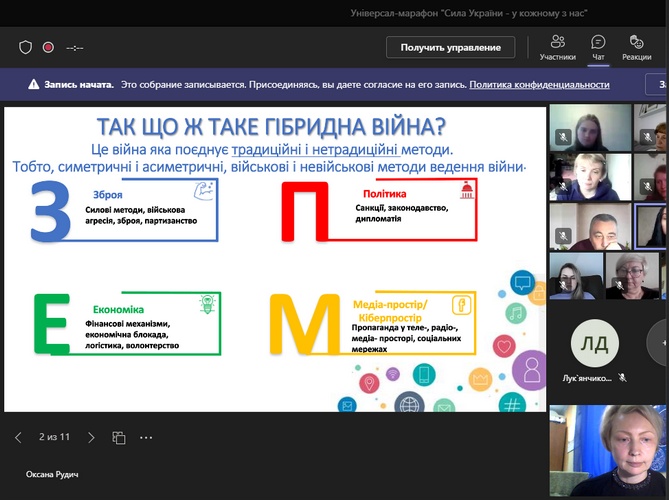Go to the previous slide

point(18,437)
